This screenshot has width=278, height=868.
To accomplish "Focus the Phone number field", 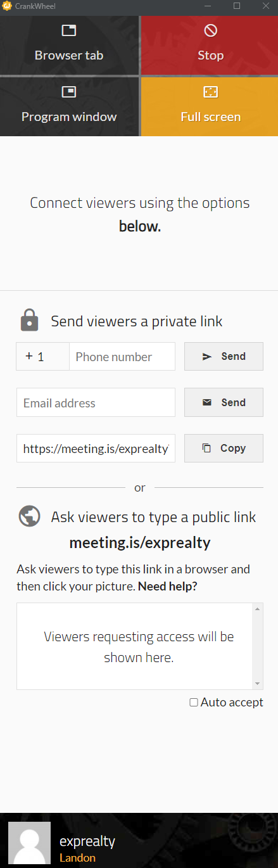I will pos(122,357).
